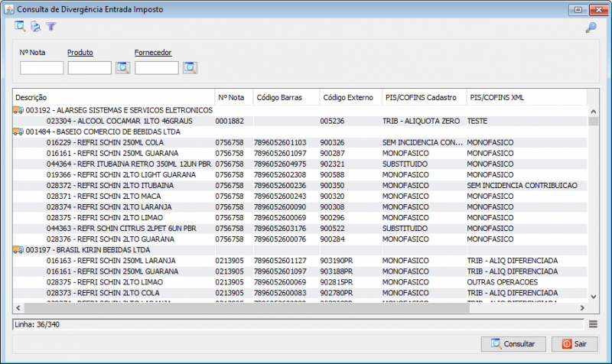Sort by PIS/COFINS Cadastro column header
The width and height of the screenshot is (612, 364).
pos(425,98)
